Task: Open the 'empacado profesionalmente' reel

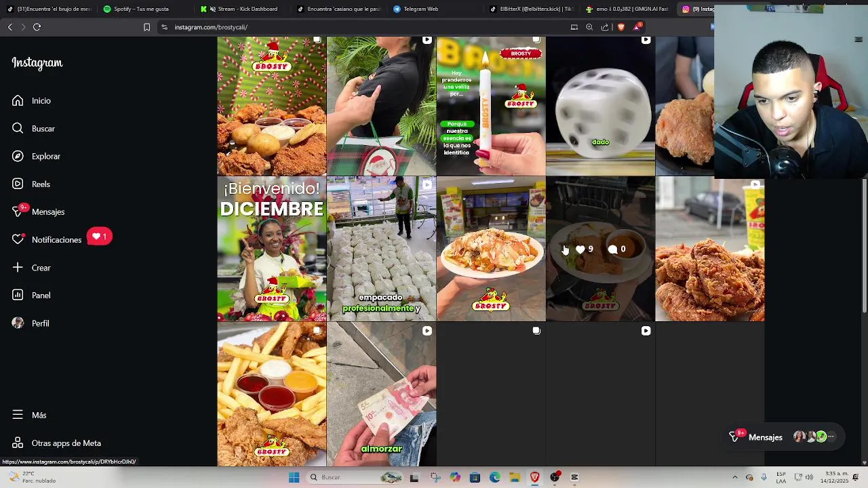Action: [x=381, y=249]
